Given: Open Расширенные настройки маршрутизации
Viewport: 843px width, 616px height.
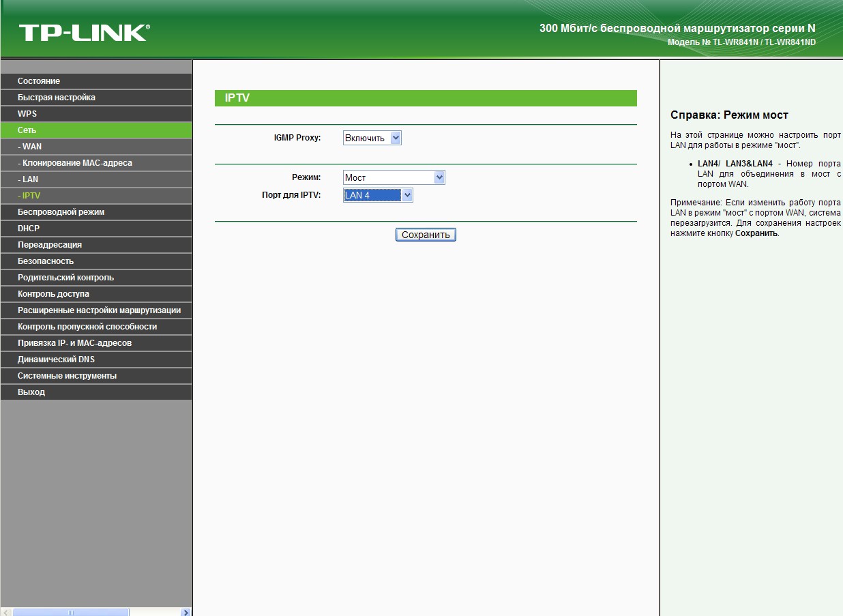Looking at the screenshot, I should pyautogui.click(x=95, y=310).
